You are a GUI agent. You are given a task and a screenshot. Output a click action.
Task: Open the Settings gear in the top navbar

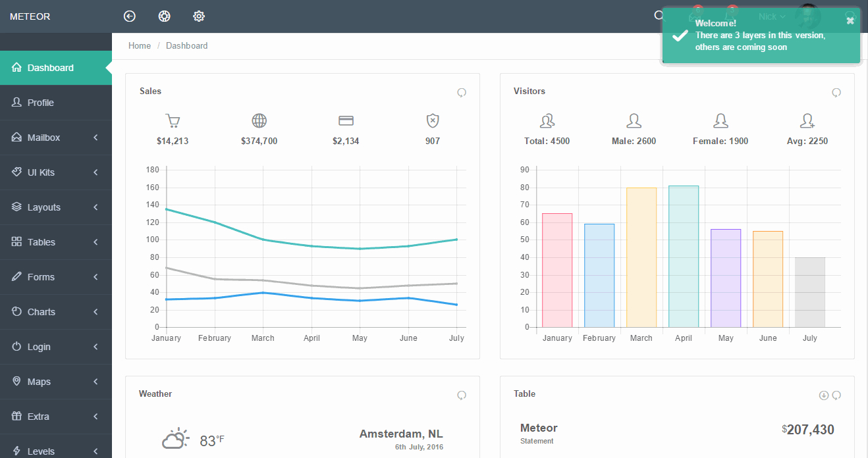point(198,15)
